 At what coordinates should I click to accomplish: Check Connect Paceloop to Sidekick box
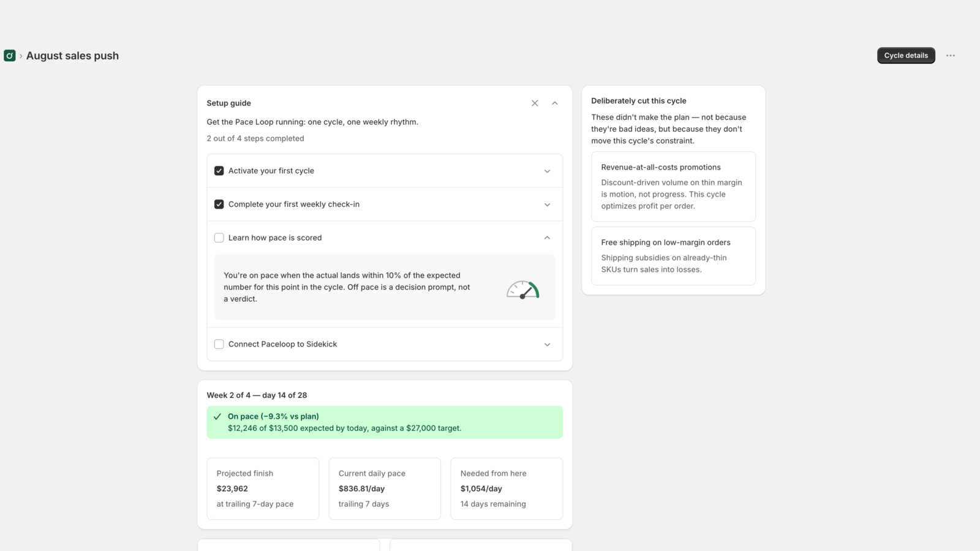(x=219, y=344)
